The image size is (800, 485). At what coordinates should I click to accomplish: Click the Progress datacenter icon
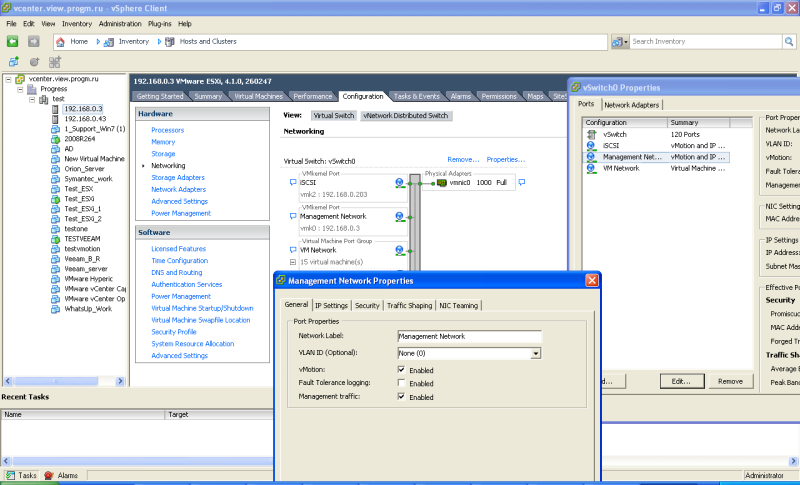tap(32, 89)
